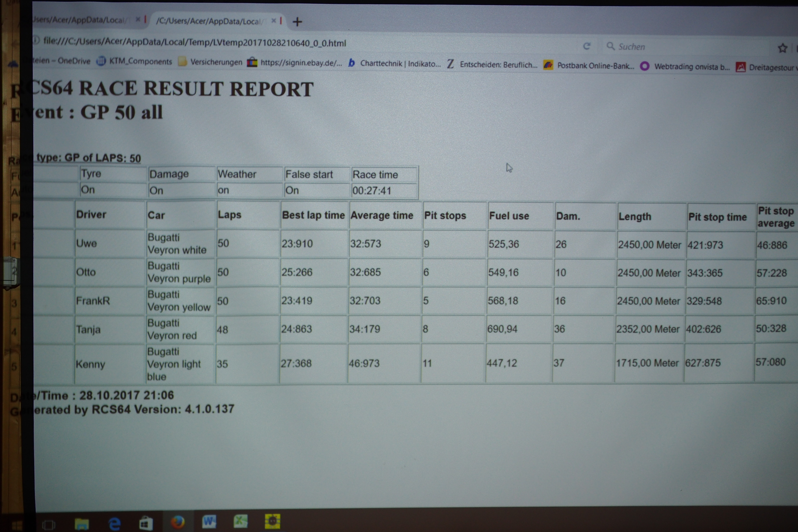Open Excel from the taskbar
The height and width of the screenshot is (532, 798).
(x=240, y=521)
